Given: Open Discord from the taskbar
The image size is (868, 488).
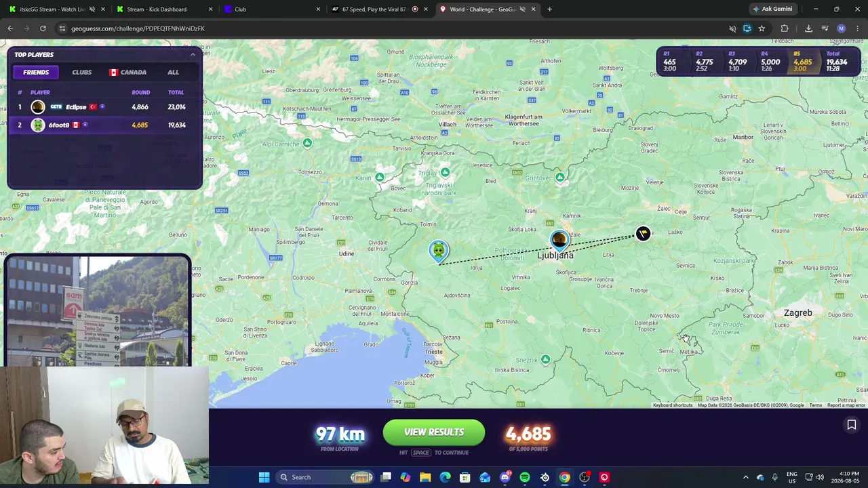Looking at the screenshot, I should click(x=505, y=477).
